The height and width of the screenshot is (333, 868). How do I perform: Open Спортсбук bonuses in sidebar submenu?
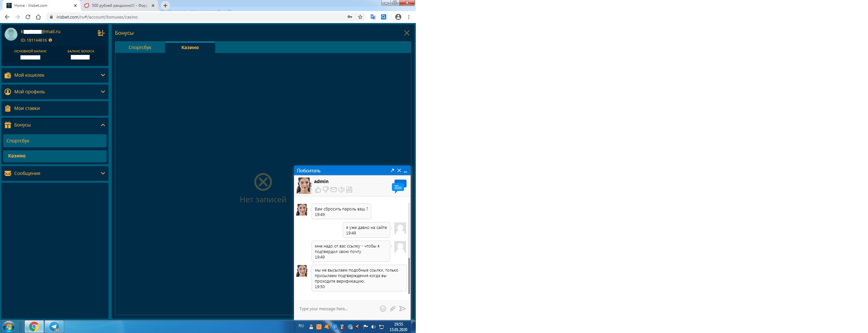coord(55,141)
